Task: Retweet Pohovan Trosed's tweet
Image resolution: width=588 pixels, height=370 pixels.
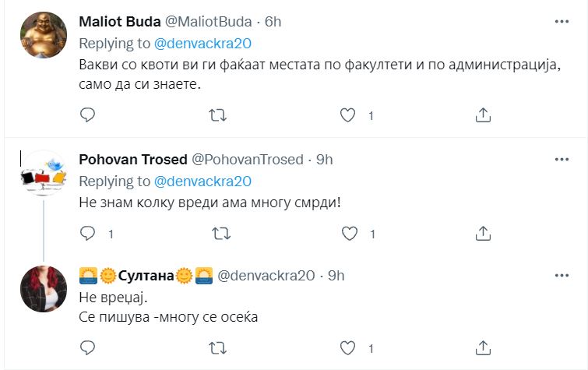Action: (x=220, y=233)
